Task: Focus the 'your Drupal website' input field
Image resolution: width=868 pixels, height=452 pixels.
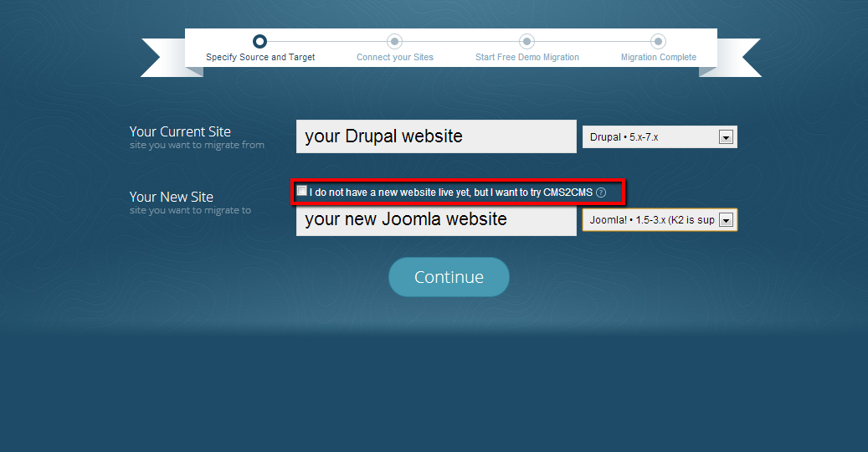Action: tap(436, 136)
